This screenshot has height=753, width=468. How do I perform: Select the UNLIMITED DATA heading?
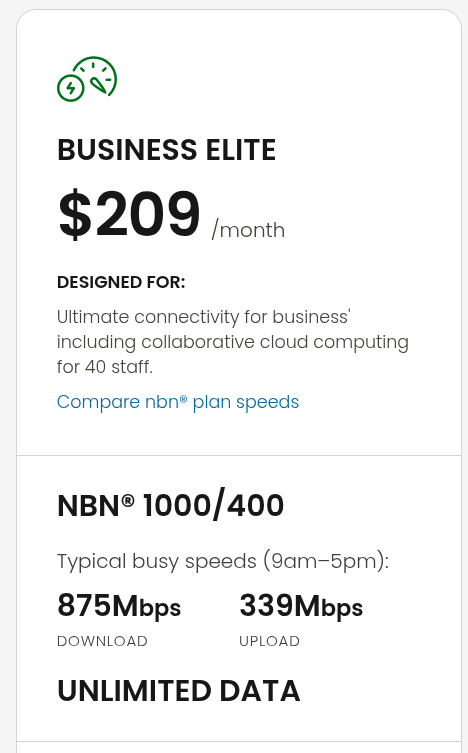pyautogui.click(x=179, y=691)
